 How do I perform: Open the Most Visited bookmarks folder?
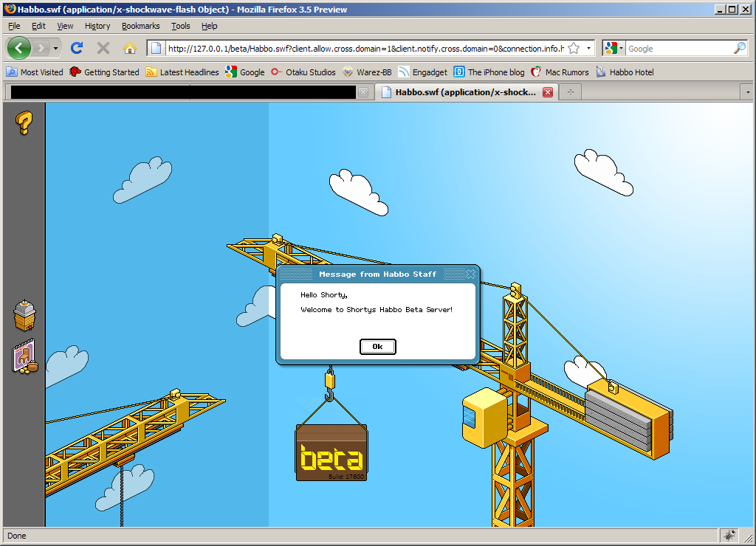pyautogui.click(x=35, y=72)
